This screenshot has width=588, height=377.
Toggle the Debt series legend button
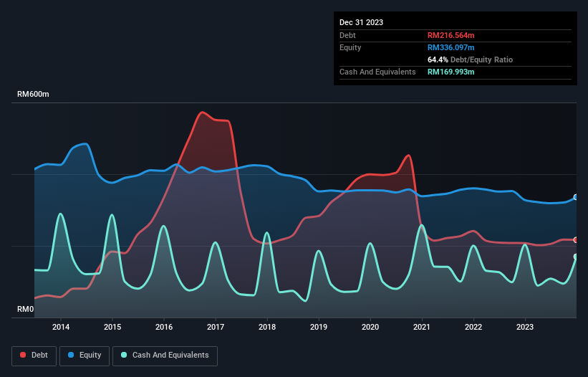tap(34, 355)
